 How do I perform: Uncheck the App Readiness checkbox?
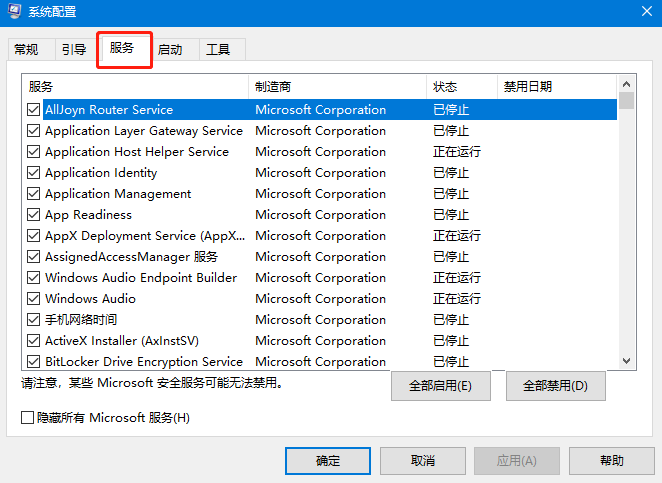click(34, 215)
